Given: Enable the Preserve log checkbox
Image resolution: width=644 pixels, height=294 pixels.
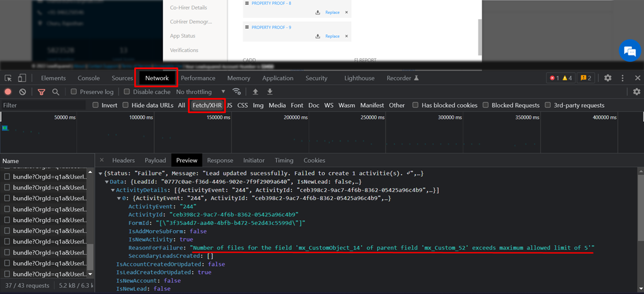Looking at the screenshot, I should tap(73, 92).
